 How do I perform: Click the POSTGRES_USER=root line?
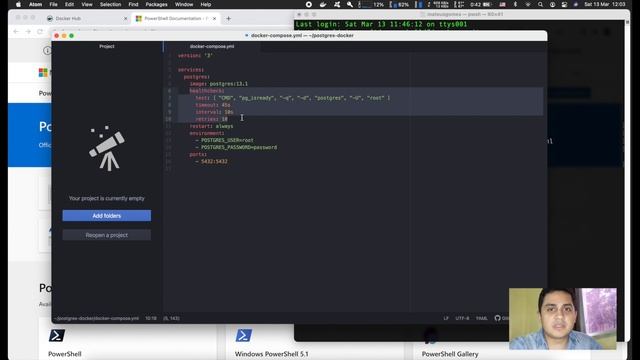(224, 140)
